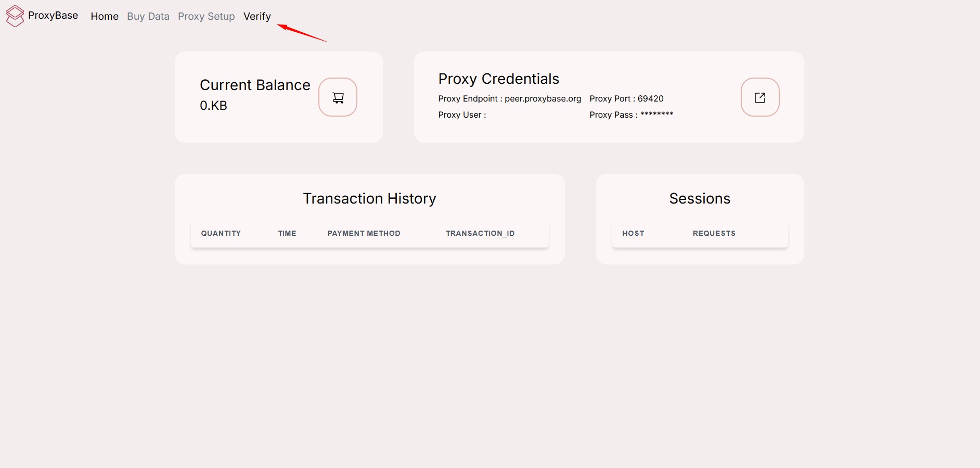This screenshot has height=468, width=980.
Task: Click the Proxy Port 69420 value
Action: click(x=650, y=99)
